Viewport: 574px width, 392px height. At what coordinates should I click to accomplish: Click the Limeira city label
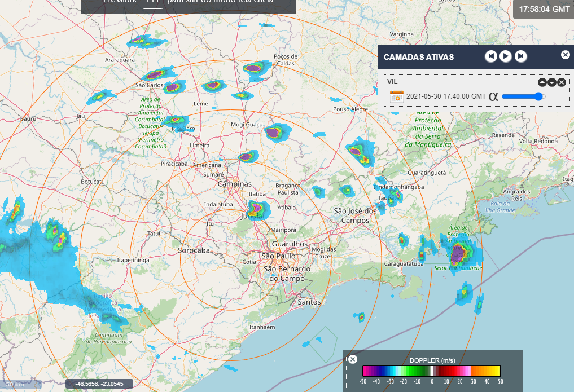tap(199, 146)
